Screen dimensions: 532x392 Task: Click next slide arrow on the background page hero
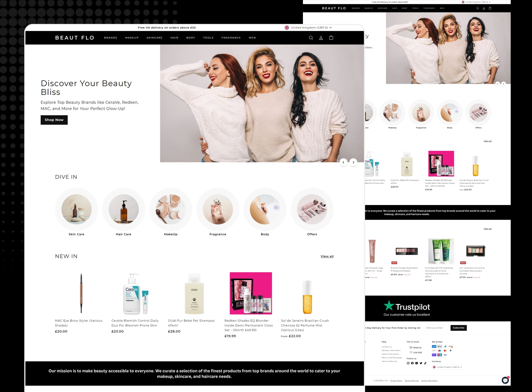point(503,84)
